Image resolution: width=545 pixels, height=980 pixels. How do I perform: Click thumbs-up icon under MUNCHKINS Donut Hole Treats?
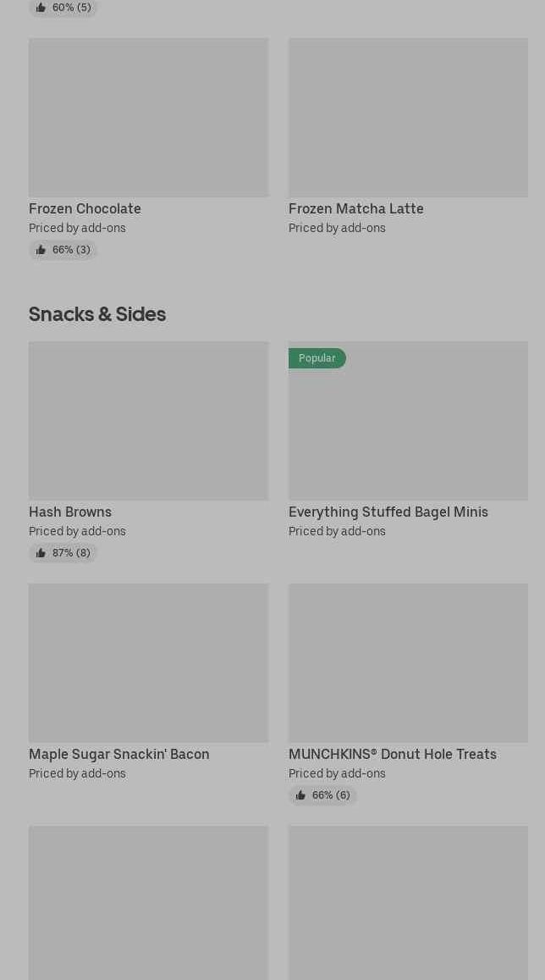coord(300,795)
